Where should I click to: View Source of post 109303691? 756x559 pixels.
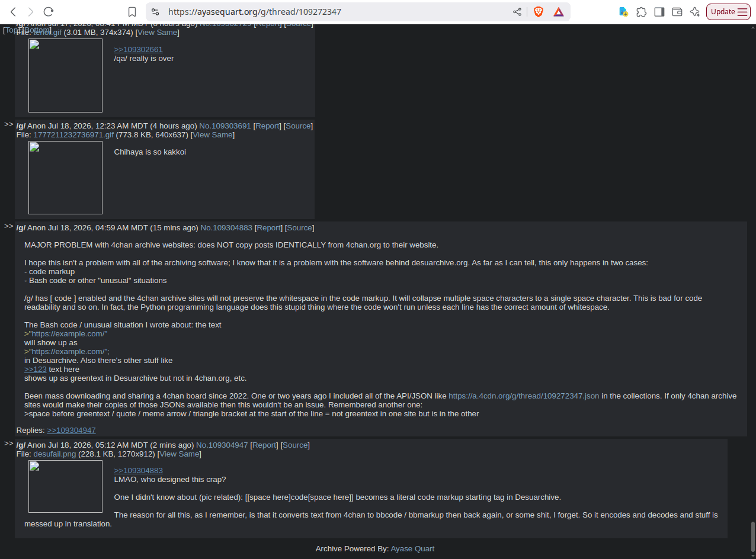coord(298,126)
